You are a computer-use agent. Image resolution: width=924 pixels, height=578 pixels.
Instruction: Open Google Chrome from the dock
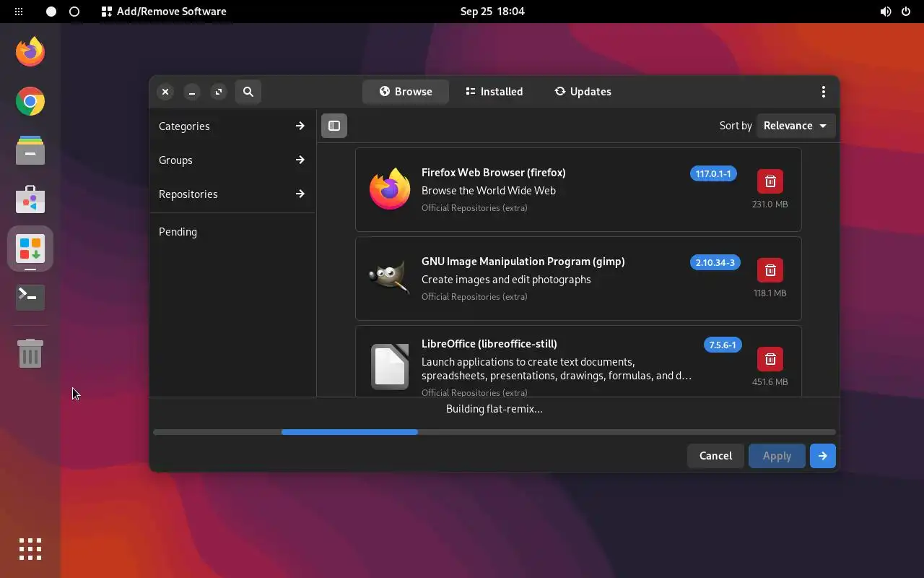(30, 102)
